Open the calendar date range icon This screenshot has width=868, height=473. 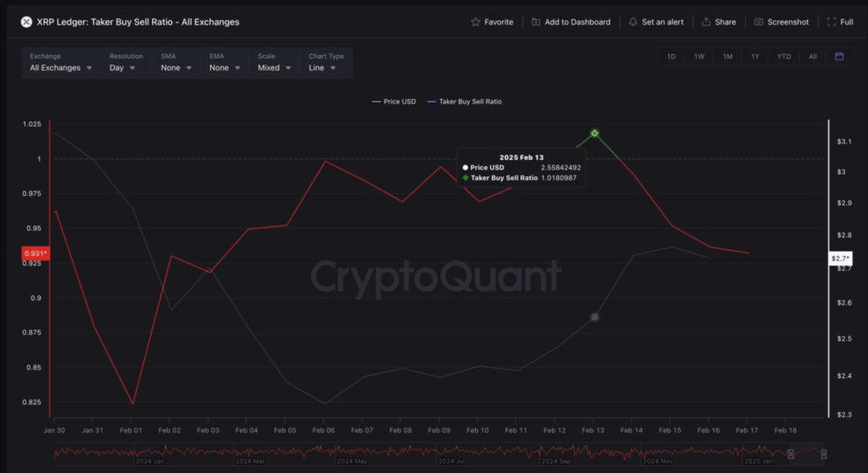pyautogui.click(x=839, y=57)
